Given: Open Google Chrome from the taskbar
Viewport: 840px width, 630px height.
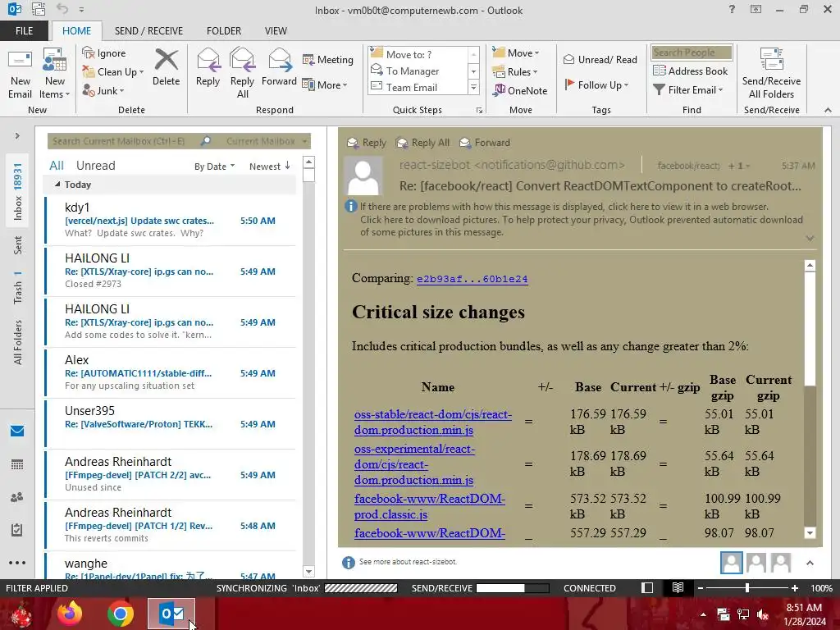Looking at the screenshot, I should click(x=121, y=614).
